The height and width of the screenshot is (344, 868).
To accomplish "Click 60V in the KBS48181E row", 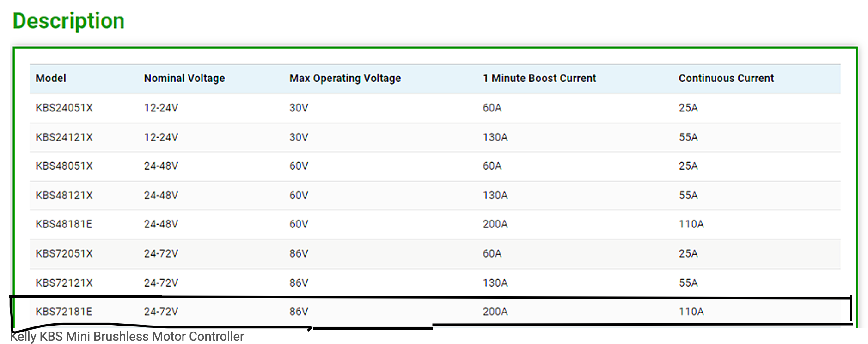I will pos(299,224).
